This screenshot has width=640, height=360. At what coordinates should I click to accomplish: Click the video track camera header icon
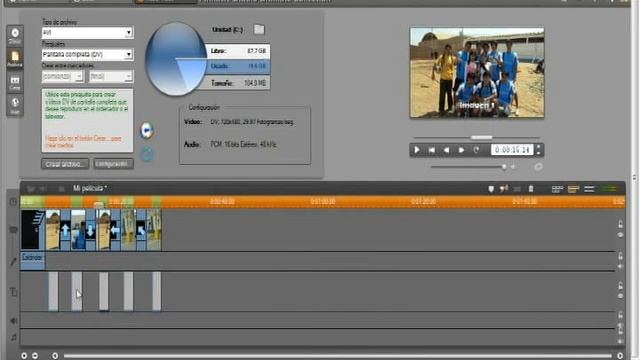[x=13, y=230]
